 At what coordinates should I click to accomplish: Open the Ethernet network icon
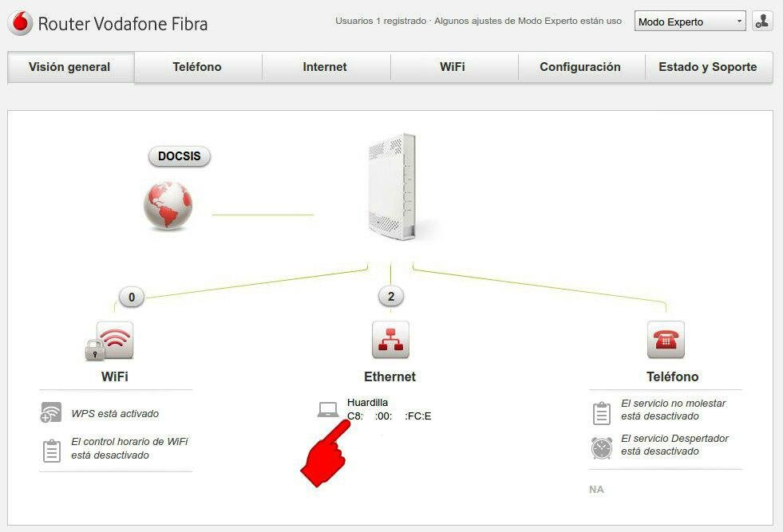pyautogui.click(x=390, y=340)
